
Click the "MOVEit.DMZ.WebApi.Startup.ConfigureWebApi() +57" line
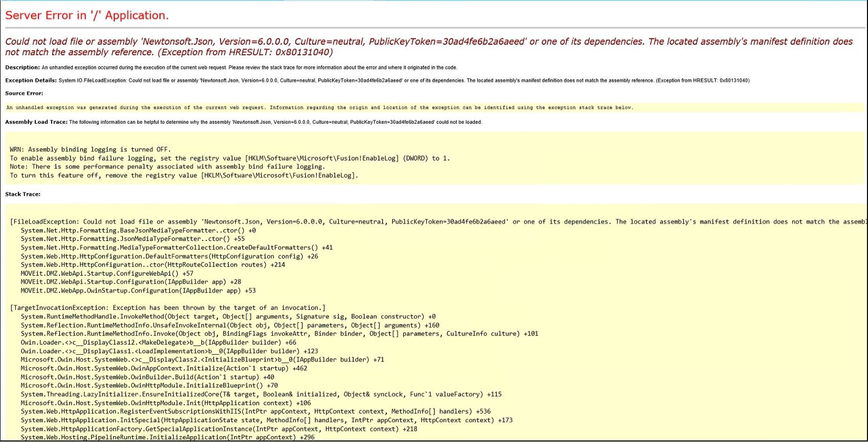tap(107, 274)
